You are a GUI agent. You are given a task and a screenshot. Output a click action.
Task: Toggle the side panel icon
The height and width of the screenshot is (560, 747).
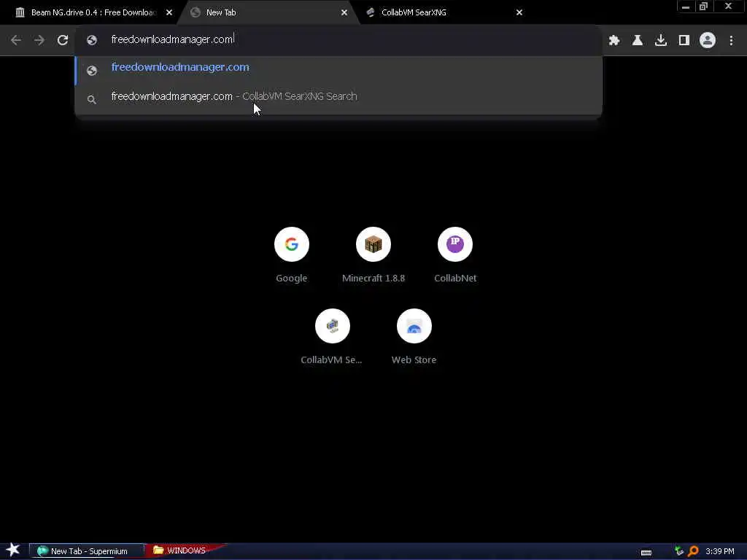[x=684, y=41]
